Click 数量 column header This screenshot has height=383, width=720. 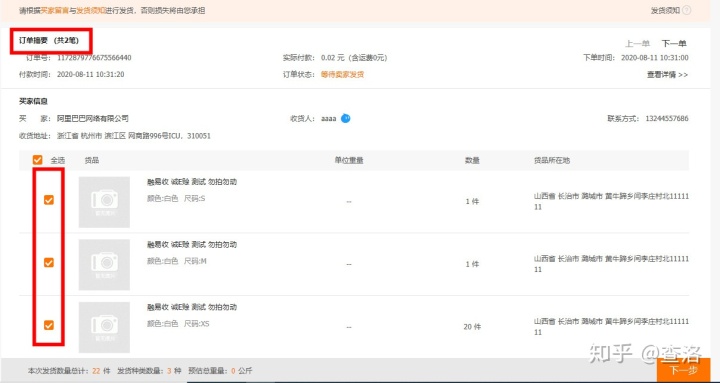[472, 160]
